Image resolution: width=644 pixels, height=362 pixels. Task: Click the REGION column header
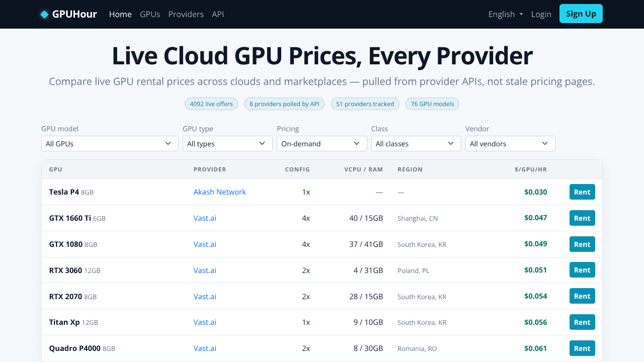[x=410, y=169]
